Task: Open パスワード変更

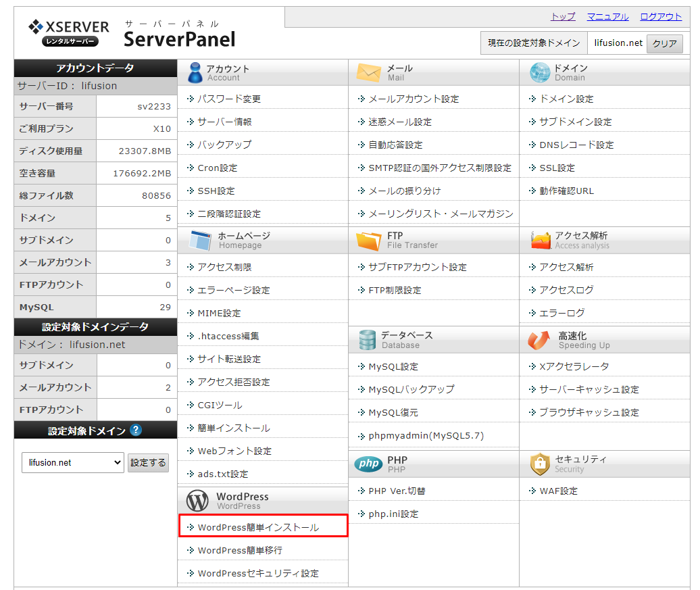Action: (229, 99)
